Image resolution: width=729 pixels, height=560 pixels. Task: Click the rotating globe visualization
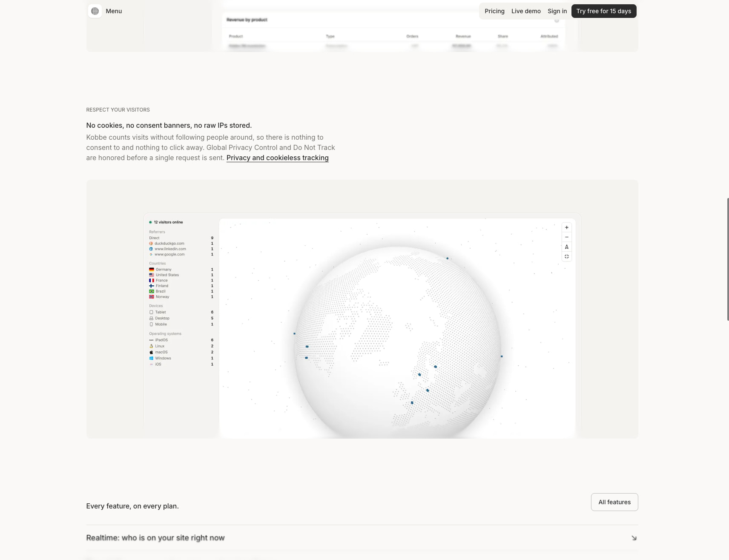[398, 342]
